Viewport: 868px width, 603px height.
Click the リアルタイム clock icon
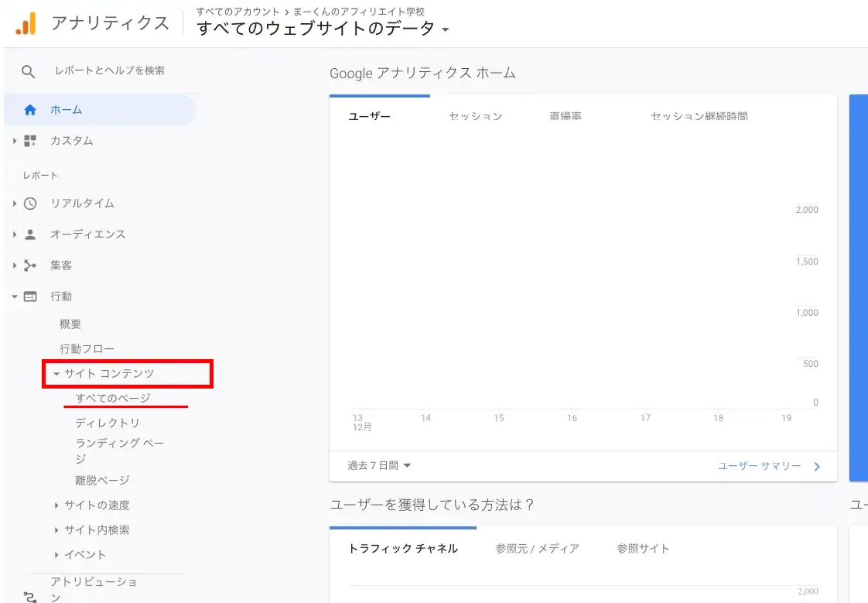point(30,204)
